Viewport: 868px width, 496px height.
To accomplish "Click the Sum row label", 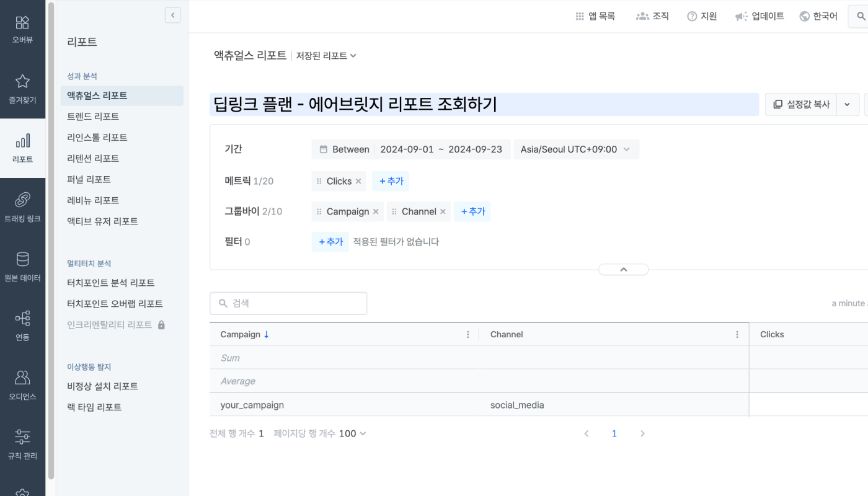I will 230,358.
